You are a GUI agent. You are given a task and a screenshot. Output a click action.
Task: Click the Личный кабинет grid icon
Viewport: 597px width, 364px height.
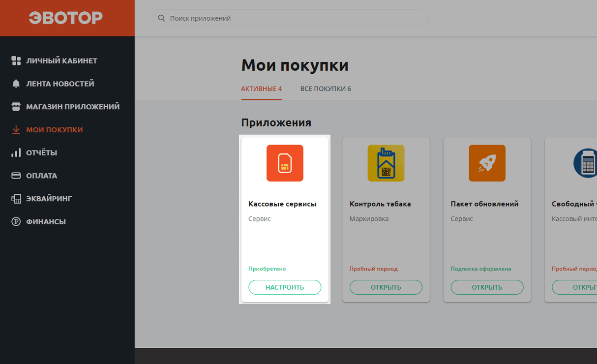tap(16, 61)
